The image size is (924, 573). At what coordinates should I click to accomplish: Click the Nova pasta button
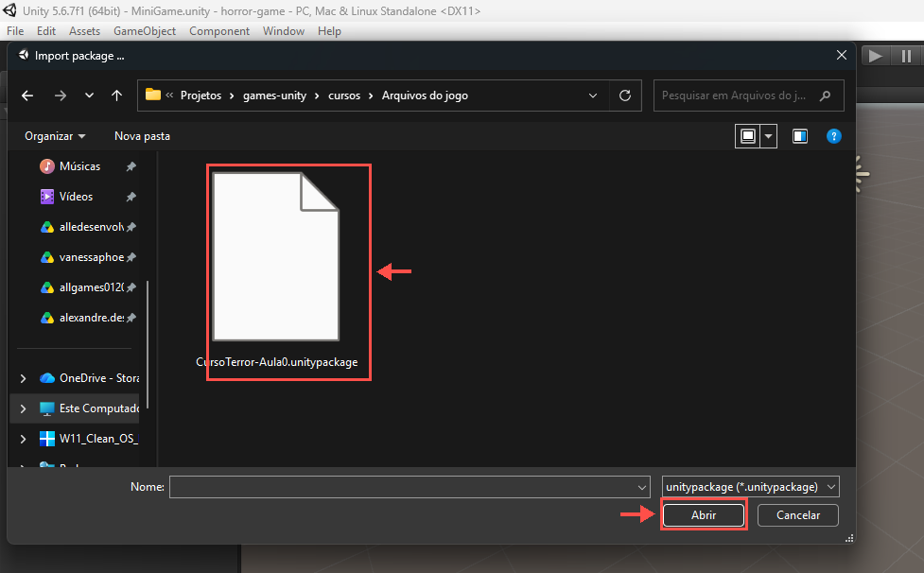point(142,136)
